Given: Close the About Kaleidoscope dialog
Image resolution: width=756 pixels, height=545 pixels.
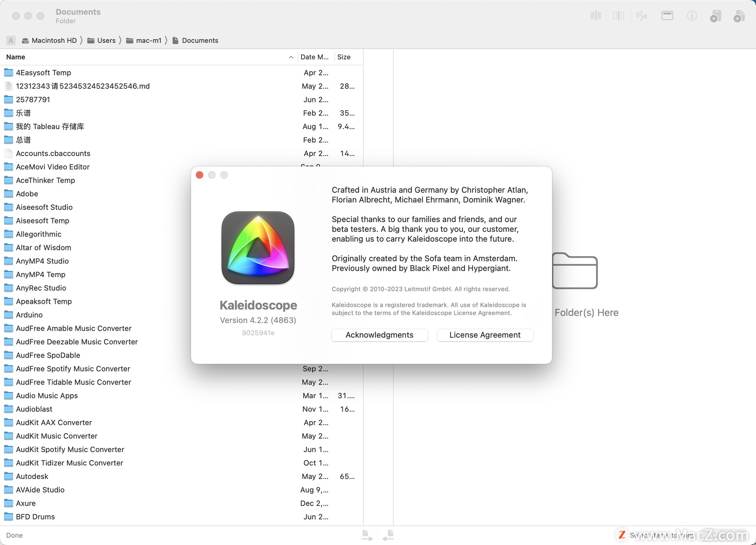Looking at the screenshot, I should point(200,175).
